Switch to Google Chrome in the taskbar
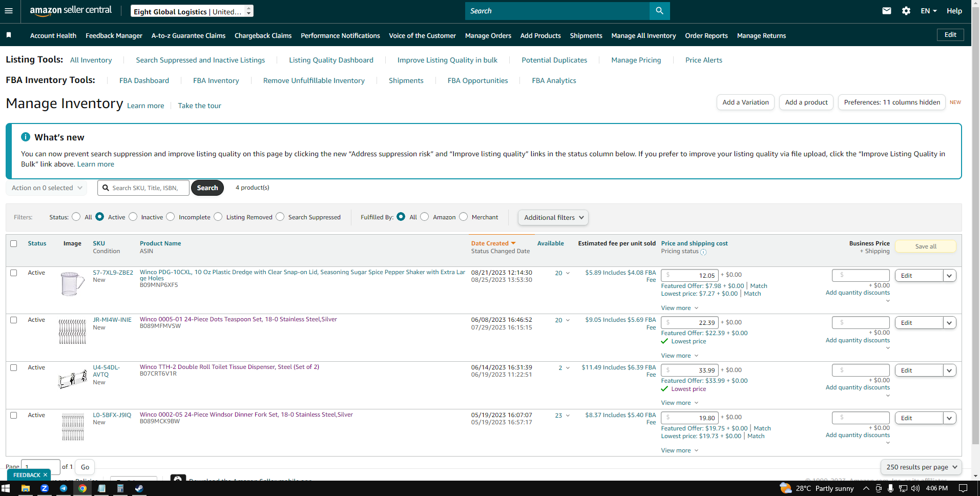The height and width of the screenshot is (496, 980). [x=82, y=488]
